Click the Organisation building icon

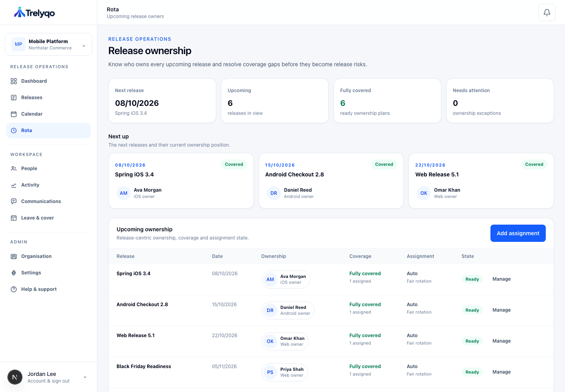(x=14, y=256)
